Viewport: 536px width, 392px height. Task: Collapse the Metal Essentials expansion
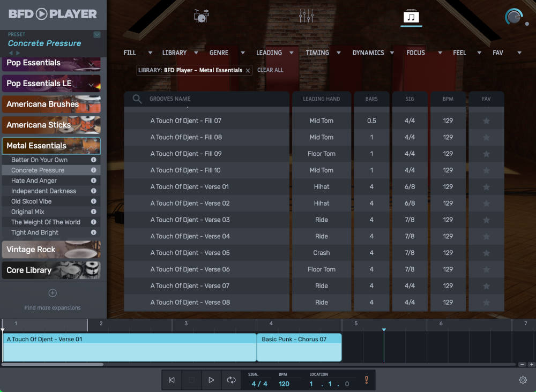coord(51,145)
